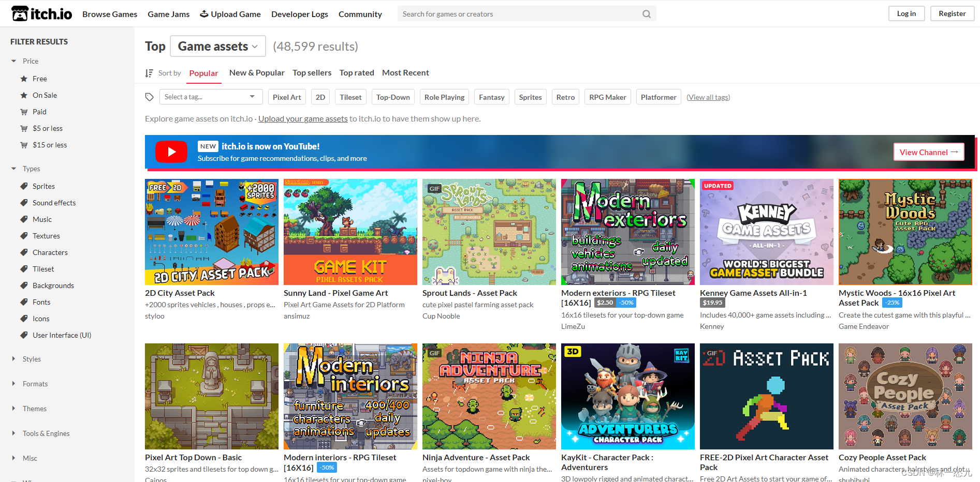Click the cart icon beside Paid
Viewport: 980px width, 482px height.
point(24,112)
